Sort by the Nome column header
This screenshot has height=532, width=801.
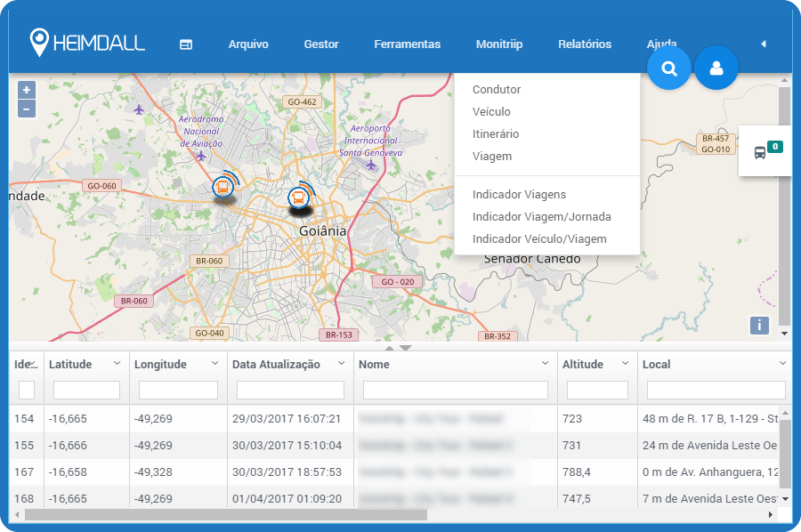point(374,365)
